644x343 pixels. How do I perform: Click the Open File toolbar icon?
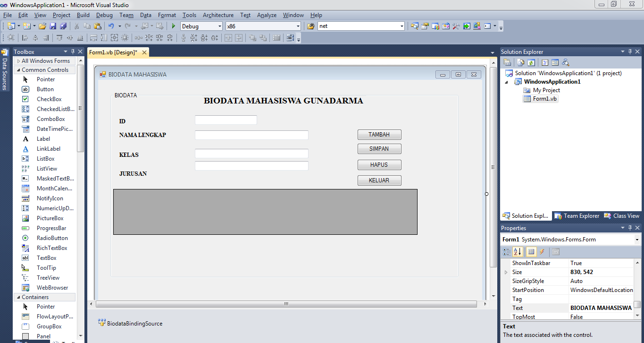coord(42,26)
